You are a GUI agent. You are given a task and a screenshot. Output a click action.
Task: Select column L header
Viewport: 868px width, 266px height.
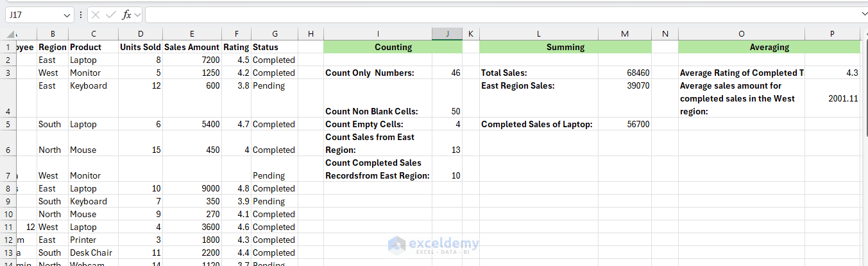click(539, 34)
